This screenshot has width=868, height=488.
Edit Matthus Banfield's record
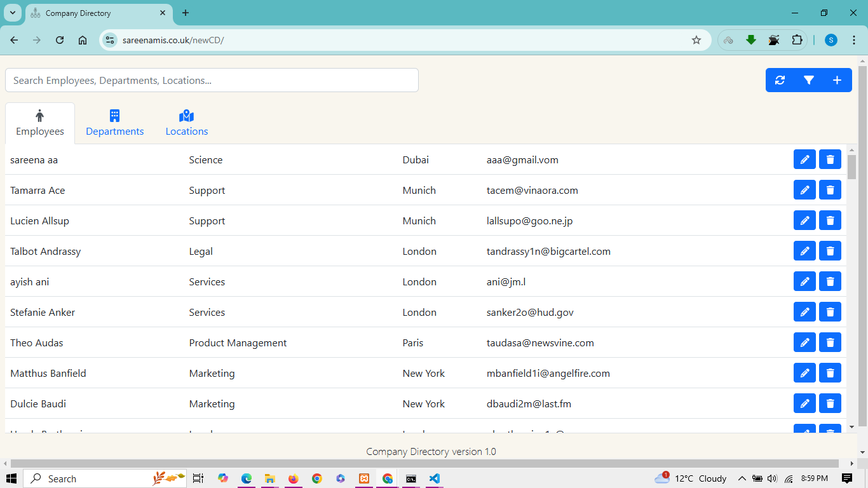(804, 373)
